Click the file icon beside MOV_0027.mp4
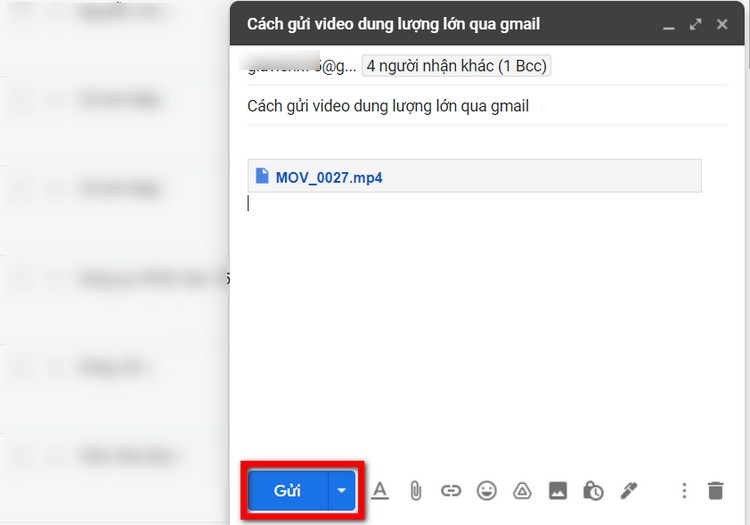 (x=262, y=175)
